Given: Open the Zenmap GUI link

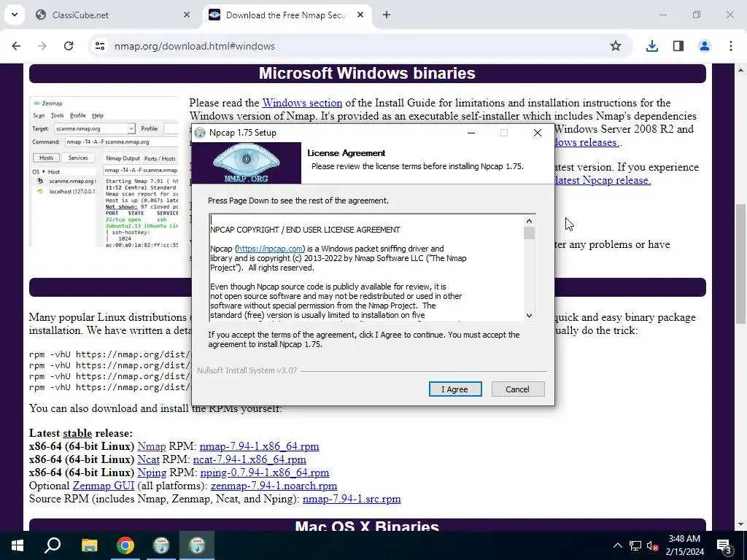Looking at the screenshot, I should pyautogui.click(x=104, y=486).
